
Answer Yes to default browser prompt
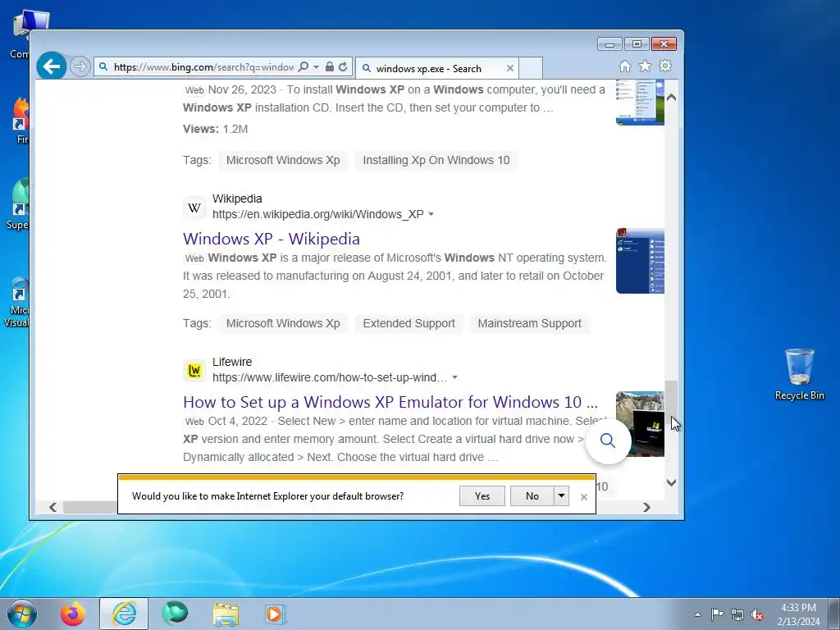click(x=482, y=496)
